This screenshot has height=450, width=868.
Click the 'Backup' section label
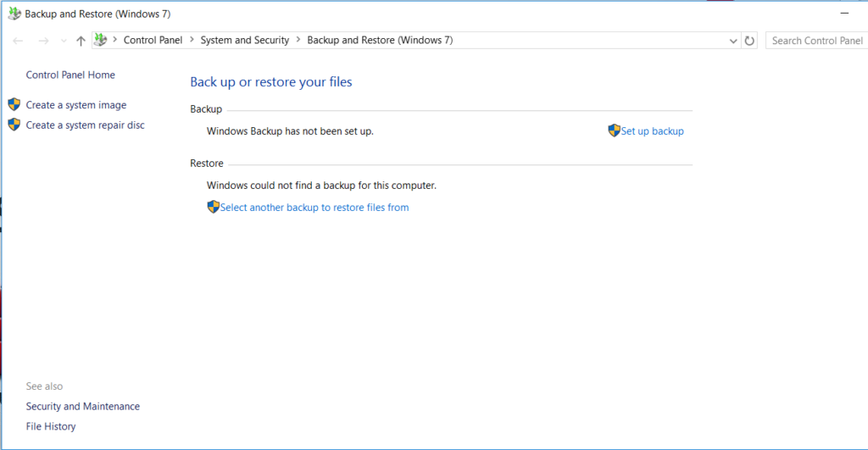[206, 109]
